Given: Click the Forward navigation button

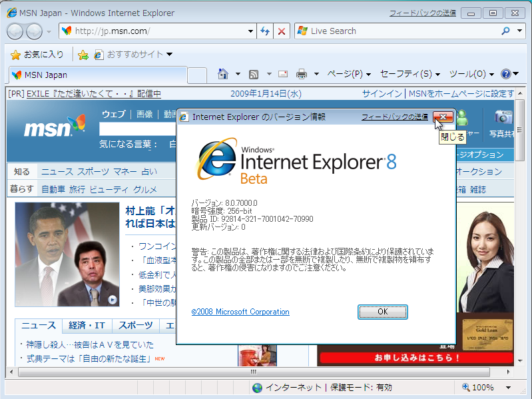Looking at the screenshot, I should click(34, 31).
